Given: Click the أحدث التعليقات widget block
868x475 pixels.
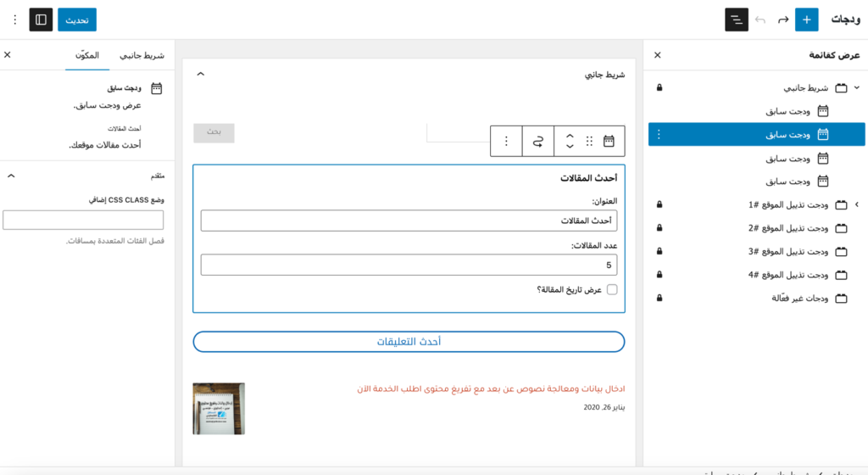Looking at the screenshot, I should [x=409, y=342].
